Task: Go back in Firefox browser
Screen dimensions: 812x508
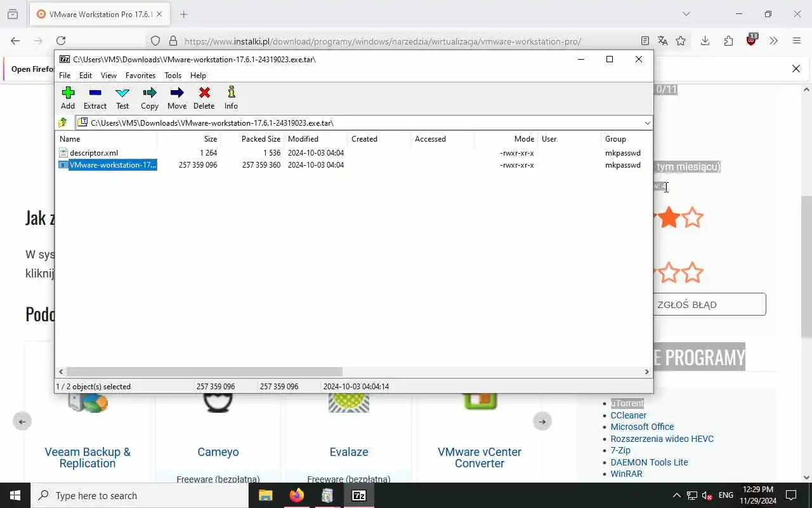Action: coord(15,41)
